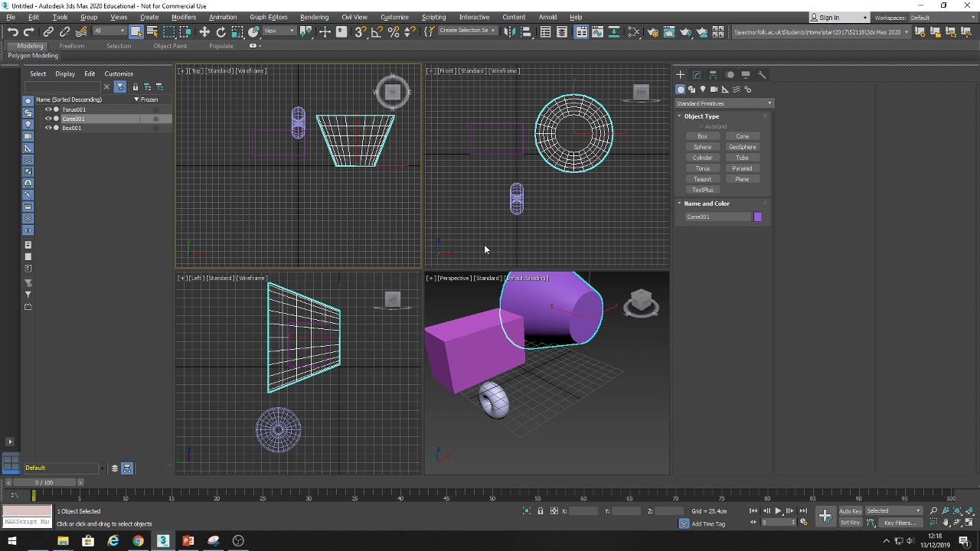The width and height of the screenshot is (980, 551).
Task: Click the Key Filters button
Action: point(899,523)
